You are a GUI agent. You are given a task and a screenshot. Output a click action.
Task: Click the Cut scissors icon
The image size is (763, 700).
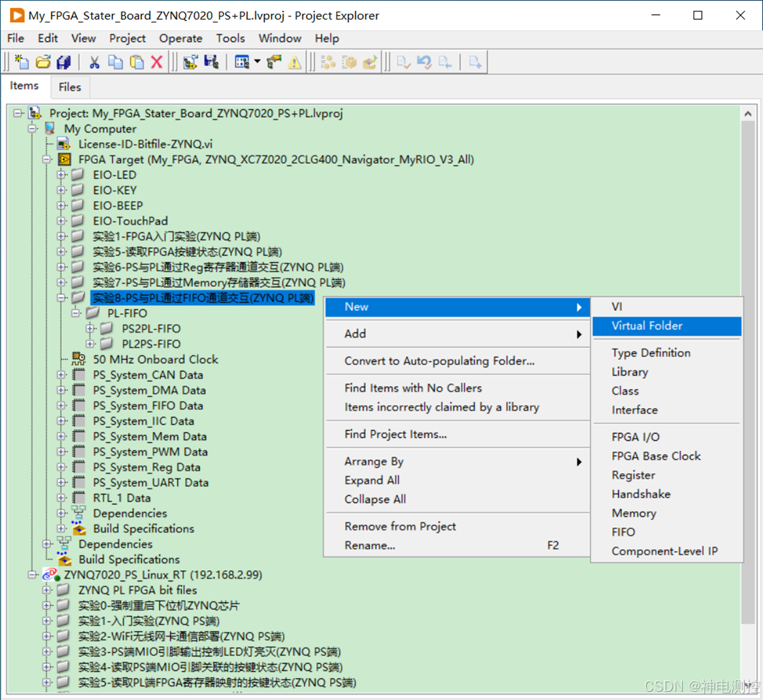click(x=94, y=62)
